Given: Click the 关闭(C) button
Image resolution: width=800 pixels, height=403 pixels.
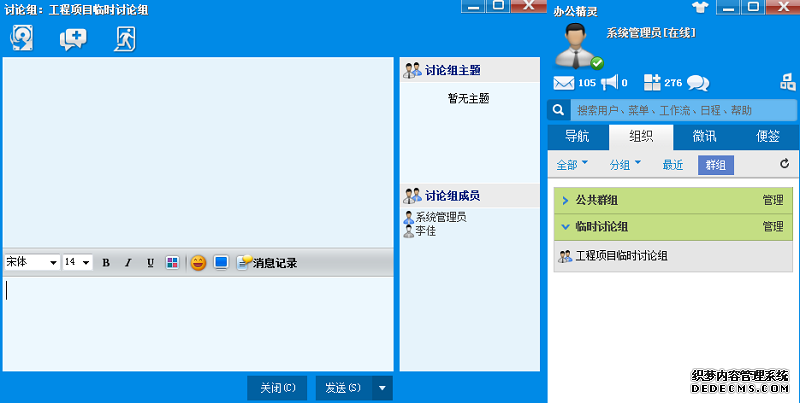Looking at the screenshot, I should click(277, 388).
